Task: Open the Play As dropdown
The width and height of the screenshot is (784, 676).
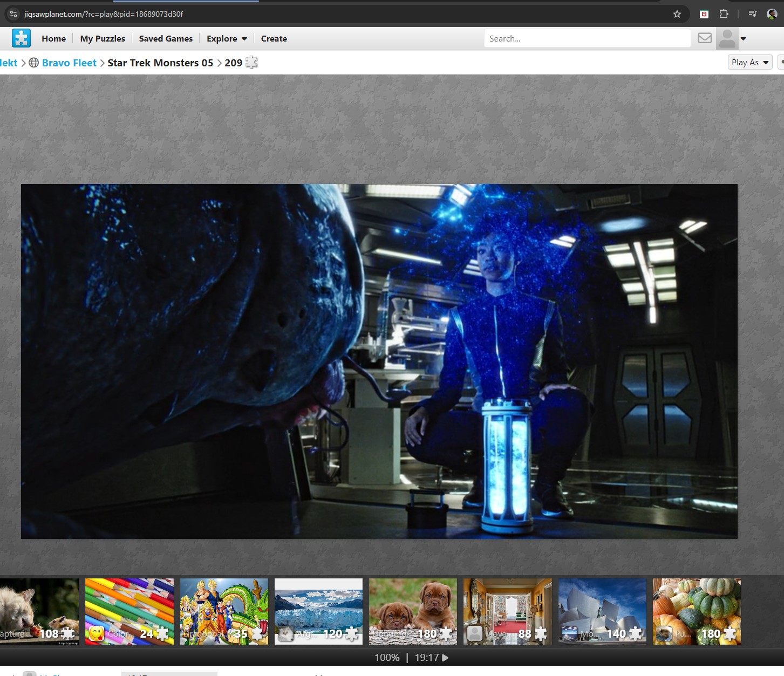Action: [750, 63]
